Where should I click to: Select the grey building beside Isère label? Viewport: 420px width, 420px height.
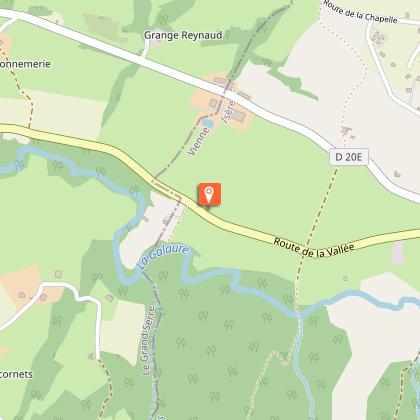click(x=239, y=115)
